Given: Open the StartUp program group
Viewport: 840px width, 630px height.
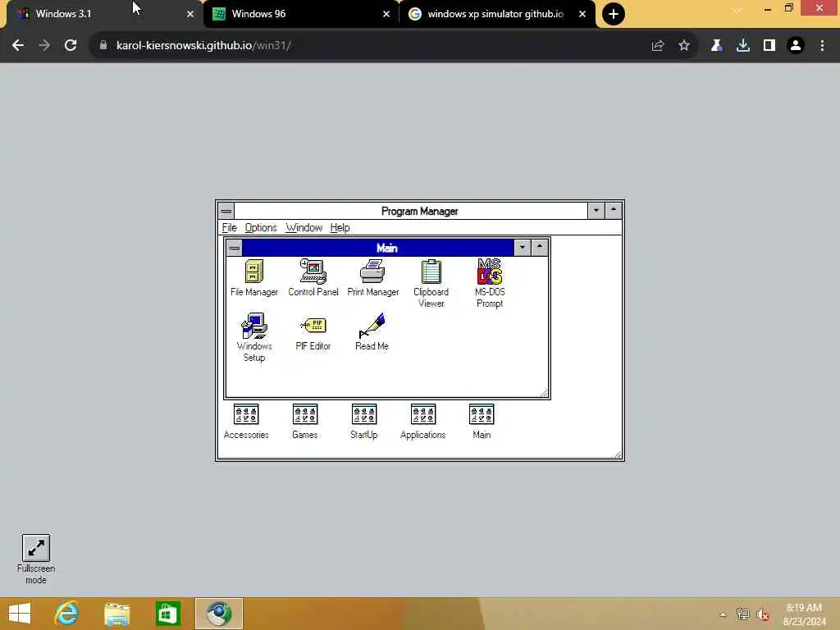Looking at the screenshot, I should click(x=363, y=422).
